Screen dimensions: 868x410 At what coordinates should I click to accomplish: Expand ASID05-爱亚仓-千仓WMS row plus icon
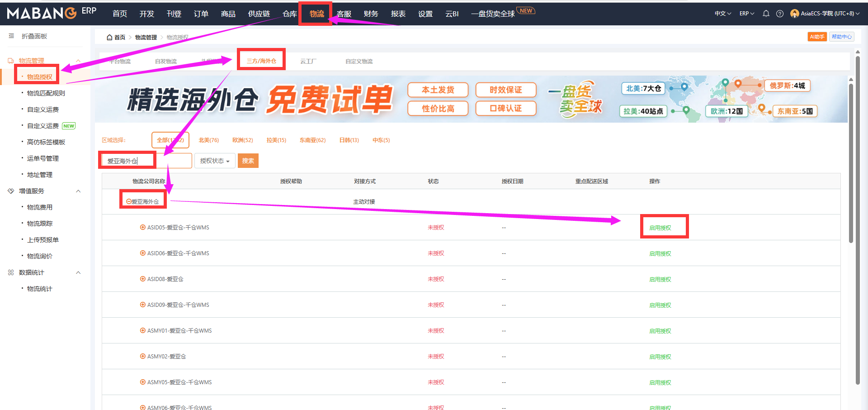click(x=143, y=228)
